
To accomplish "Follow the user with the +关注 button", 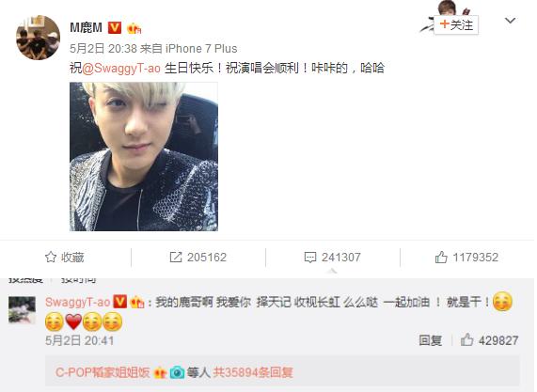I will [456, 25].
